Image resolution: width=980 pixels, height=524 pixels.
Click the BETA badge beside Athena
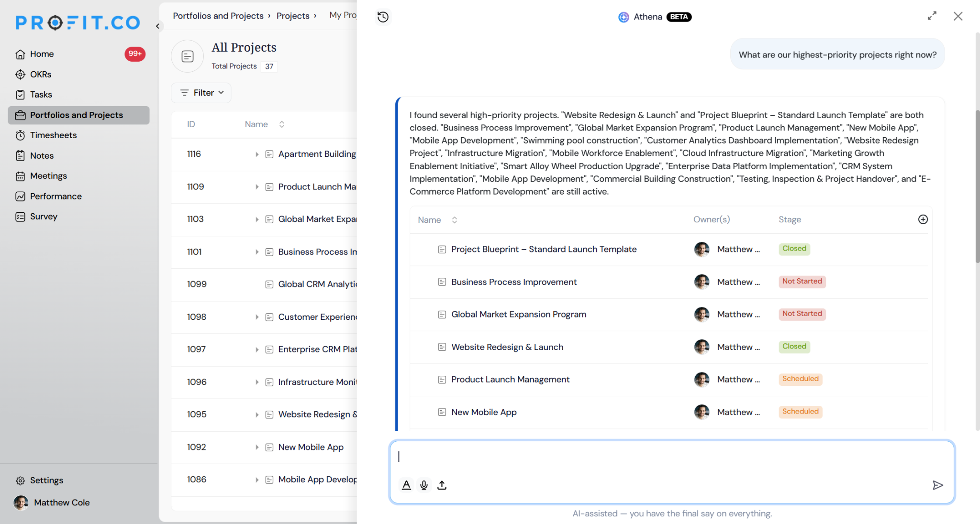pyautogui.click(x=679, y=17)
